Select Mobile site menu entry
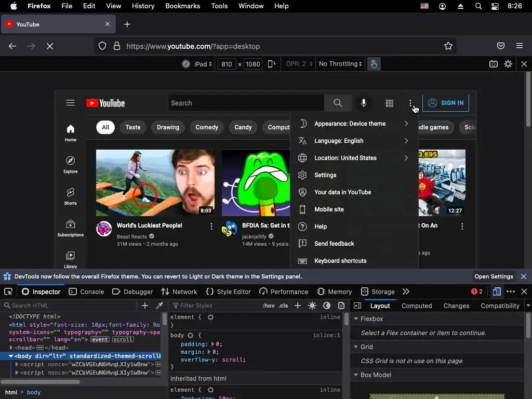The image size is (532, 399). pos(354,209)
